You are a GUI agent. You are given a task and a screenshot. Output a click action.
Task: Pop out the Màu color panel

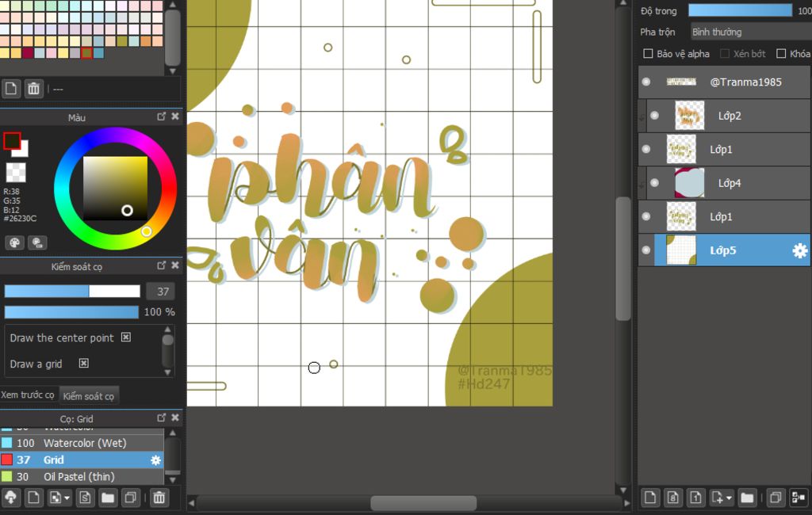click(x=162, y=116)
